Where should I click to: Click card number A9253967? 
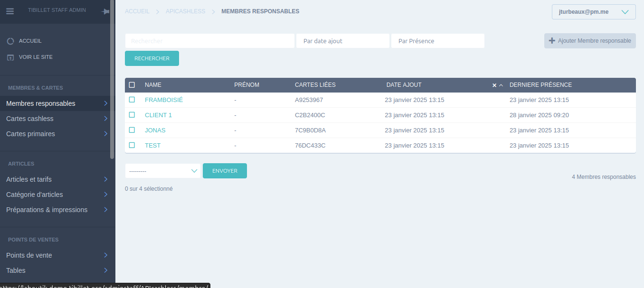click(309, 100)
